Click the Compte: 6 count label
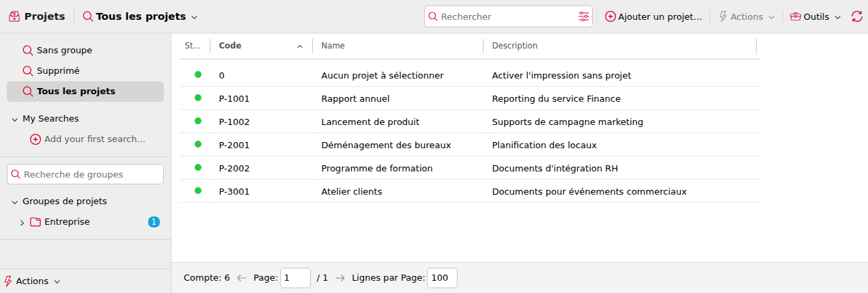This screenshot has width=868, height=293. pos(207,278)
